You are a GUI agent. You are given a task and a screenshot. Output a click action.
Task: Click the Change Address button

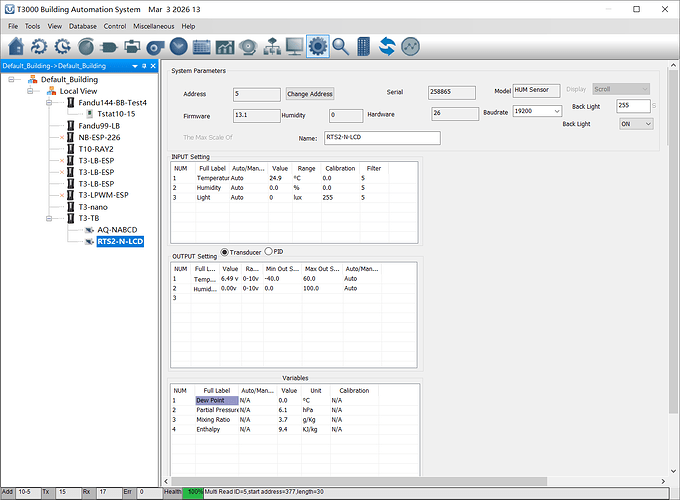[309, 94]
